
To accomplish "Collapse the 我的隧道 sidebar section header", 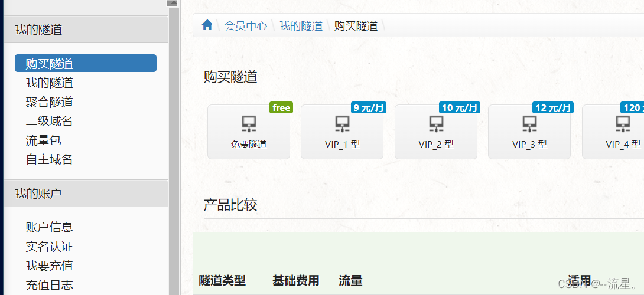I will coord(86,29).
